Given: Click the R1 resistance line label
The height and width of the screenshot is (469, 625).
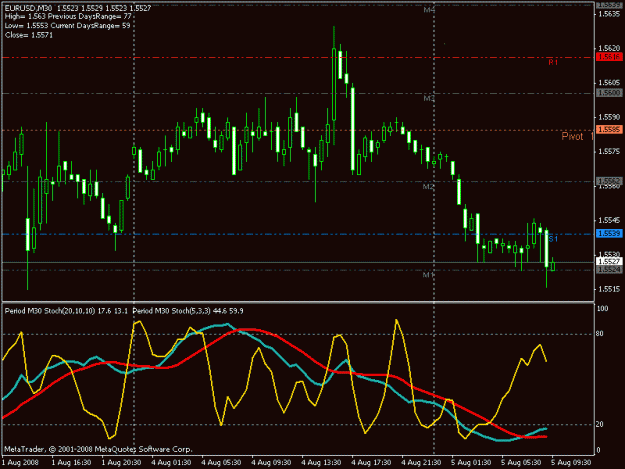Looking at the screenshot, I should [553, 63].
